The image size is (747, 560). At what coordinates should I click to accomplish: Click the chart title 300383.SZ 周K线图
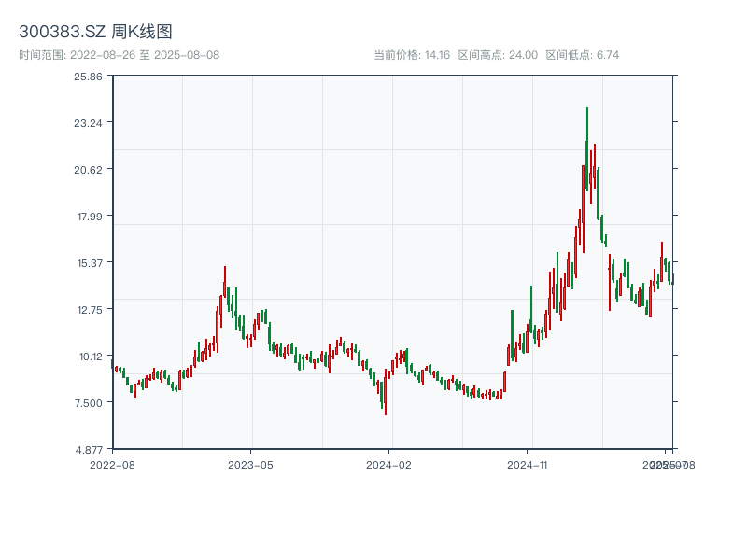coord(95,32)
